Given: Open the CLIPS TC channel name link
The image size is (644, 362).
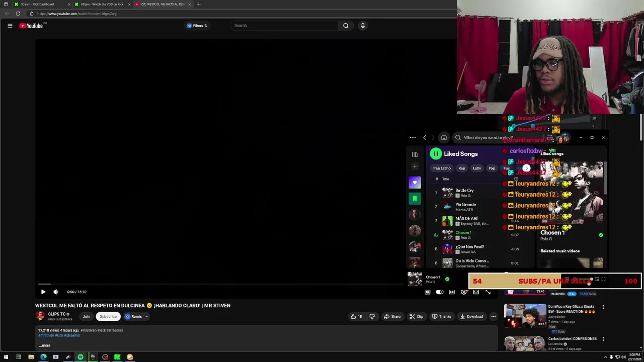Looking at the screenshot, I should (57, 314).
